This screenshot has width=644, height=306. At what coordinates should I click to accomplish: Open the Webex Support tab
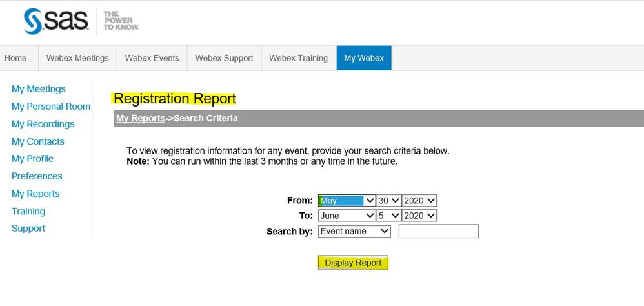point(225,58)
